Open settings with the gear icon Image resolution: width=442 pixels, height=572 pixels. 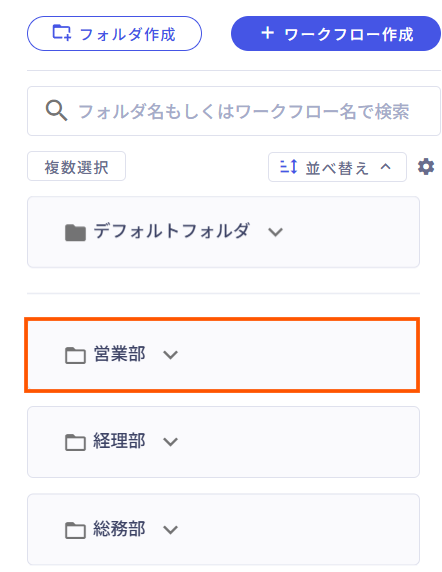tap(426, 167)
